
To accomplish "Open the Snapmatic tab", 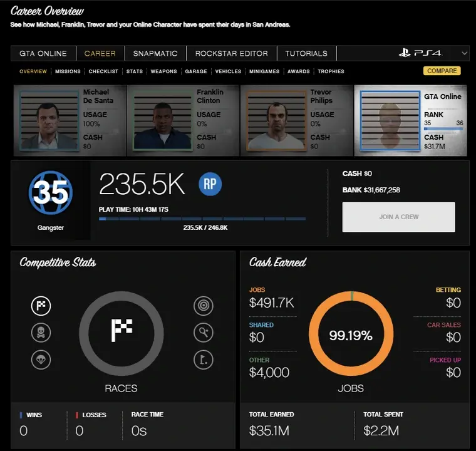I will tap(155, 53).
